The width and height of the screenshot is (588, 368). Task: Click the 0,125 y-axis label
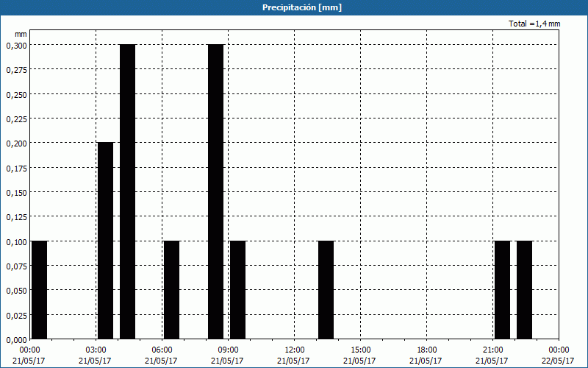tap(16, 217)
